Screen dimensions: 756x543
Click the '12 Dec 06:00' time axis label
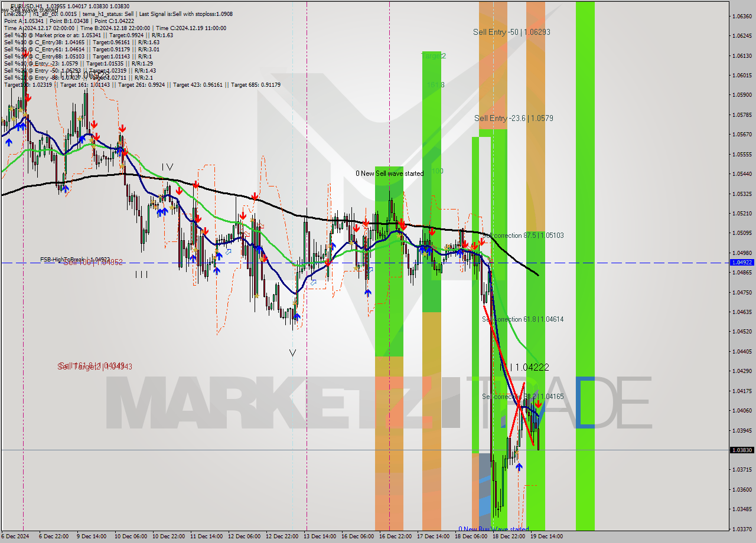[x=244, y=537]
